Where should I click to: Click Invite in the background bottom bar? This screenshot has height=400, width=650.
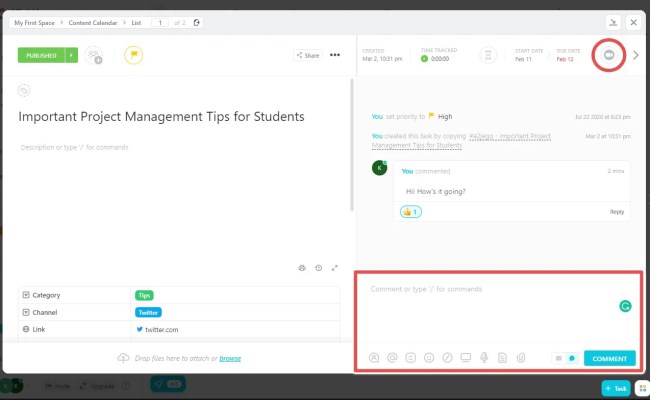(x=58, y=386)
